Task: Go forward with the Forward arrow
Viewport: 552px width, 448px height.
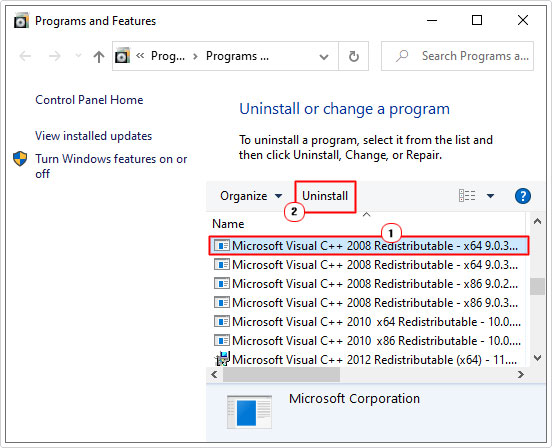Action: [x=54, y=56]
